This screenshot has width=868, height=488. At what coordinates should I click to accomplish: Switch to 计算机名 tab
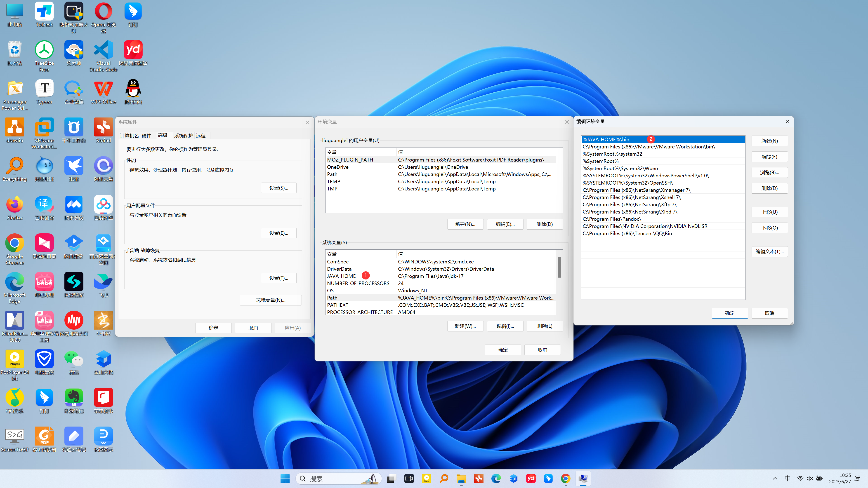click(x=129, y=135)
